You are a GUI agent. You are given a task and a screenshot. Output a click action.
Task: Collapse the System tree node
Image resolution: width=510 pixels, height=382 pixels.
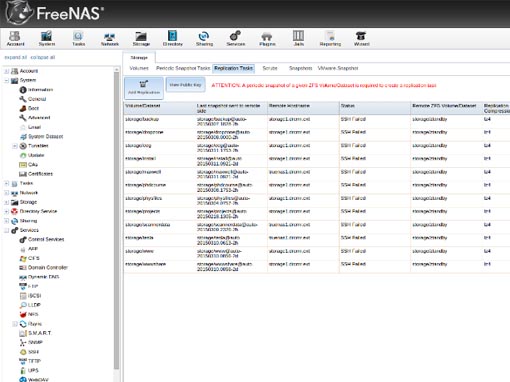(x=7, y=80)
